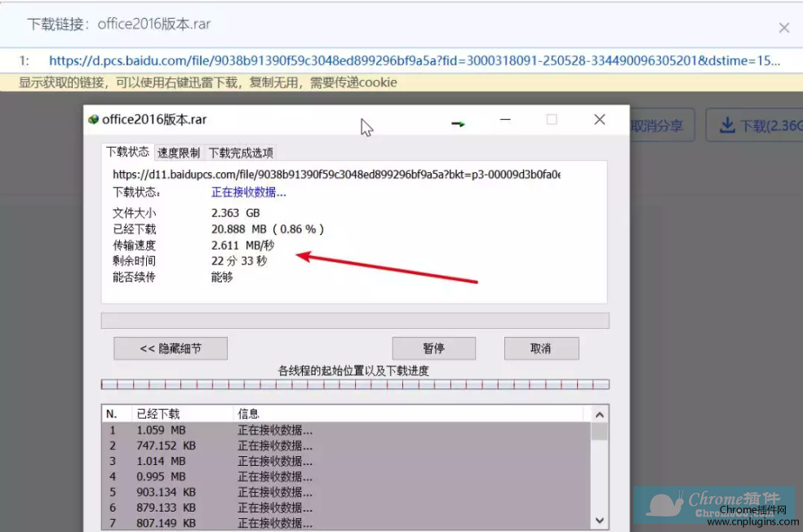Select thread row 2 with 747.152 KB

click(x=346, y=446)
